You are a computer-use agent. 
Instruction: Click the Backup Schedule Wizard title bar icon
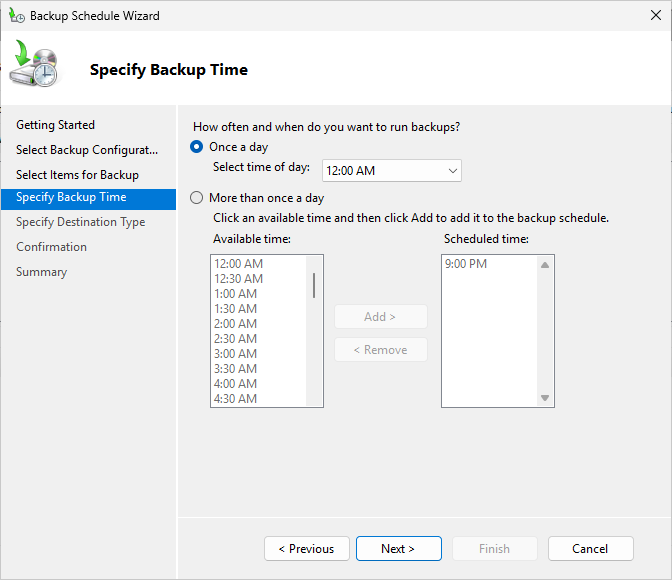[16, 16]
